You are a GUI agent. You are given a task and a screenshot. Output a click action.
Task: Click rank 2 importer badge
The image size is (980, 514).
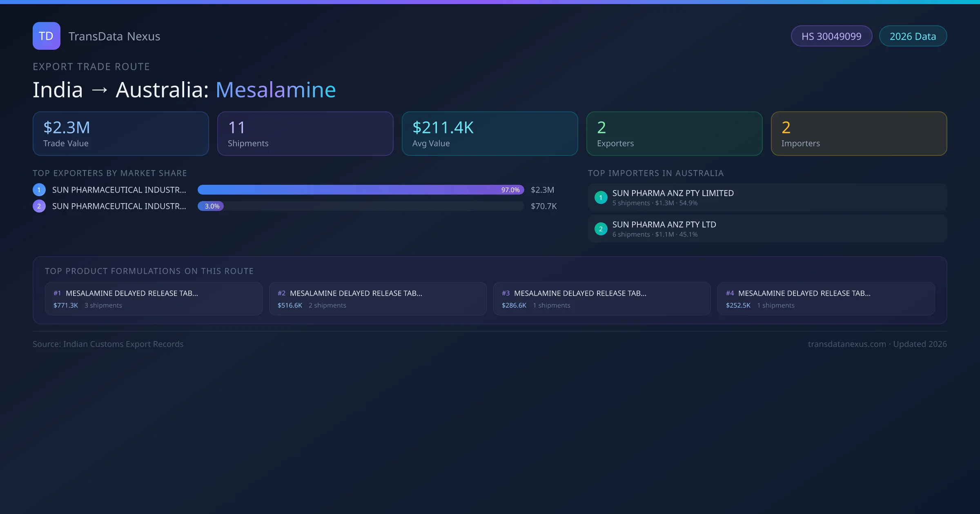(x=601, y=229)
